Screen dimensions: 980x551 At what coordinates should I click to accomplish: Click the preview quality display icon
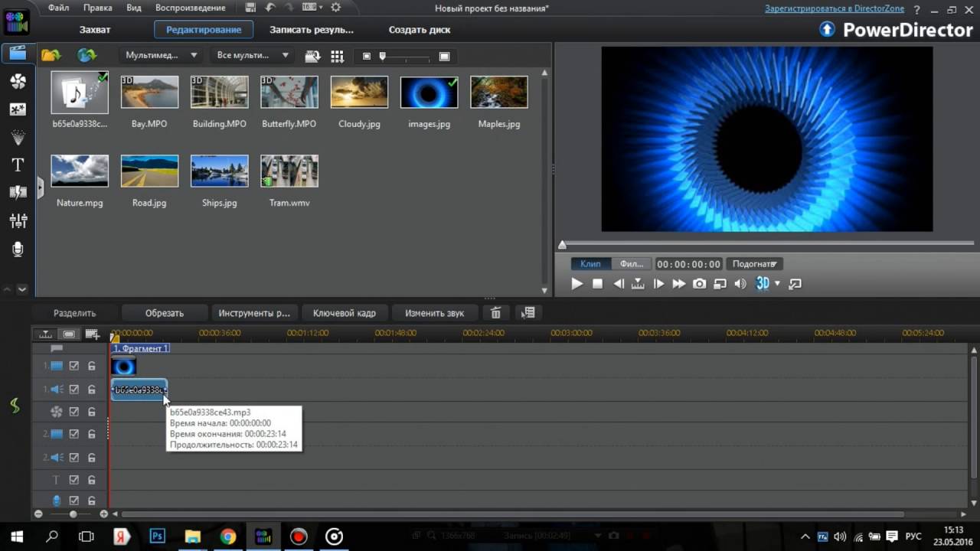click(x=720, y=283)
